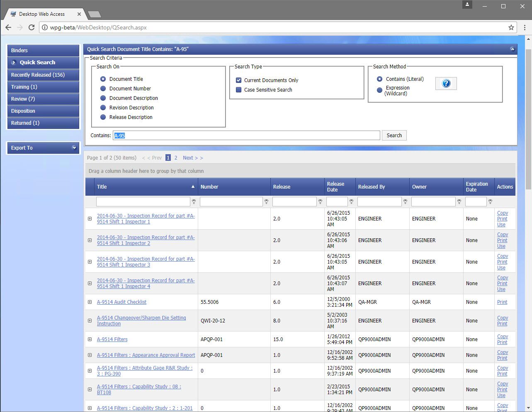The height and width of the screenshot is (412, 532).
Task: Reload the page with browser refresh icon
Action: tap(31, 27)
